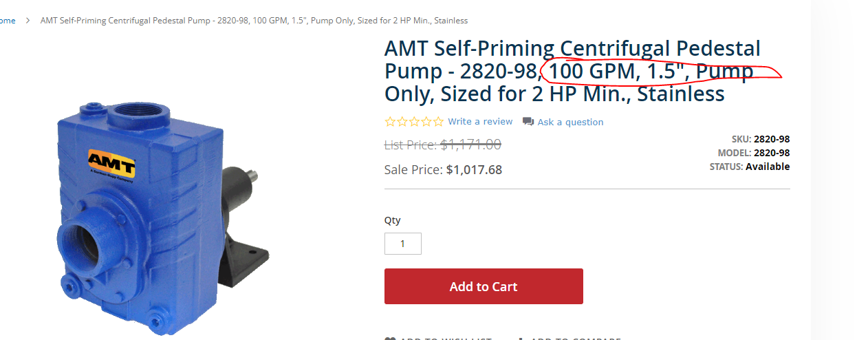Viewport: 868px width, 340px height.
Task: Click the product title heading
Action: tap(572, 71)
